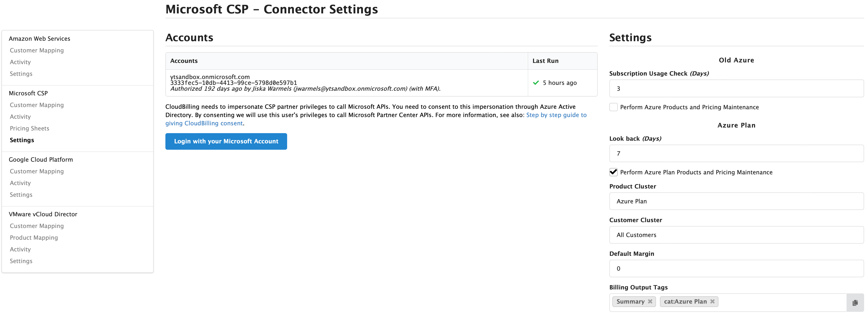Click Login with your Microsoft Account

click(x=226, y=141)
